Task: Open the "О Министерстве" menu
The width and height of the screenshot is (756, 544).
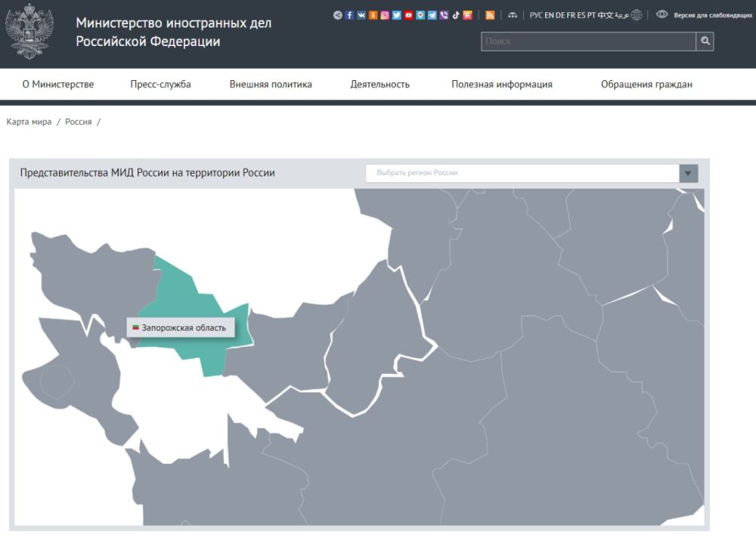Action: point(58,85)
